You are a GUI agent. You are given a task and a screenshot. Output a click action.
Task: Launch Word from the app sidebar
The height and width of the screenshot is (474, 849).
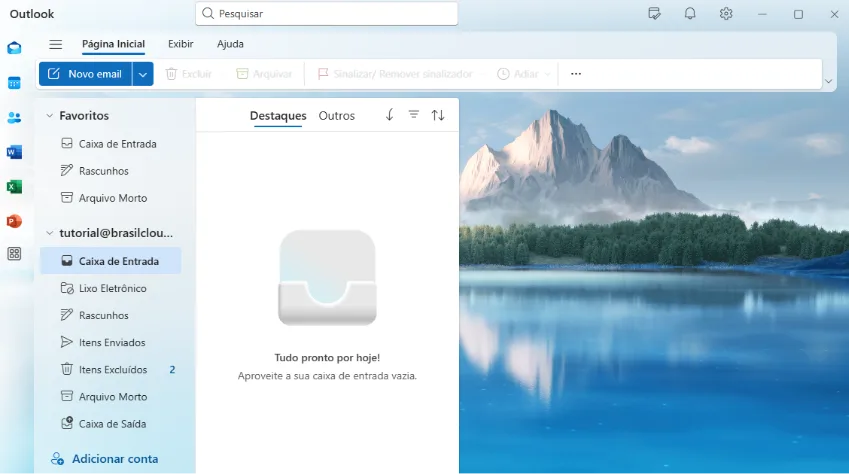14,152
